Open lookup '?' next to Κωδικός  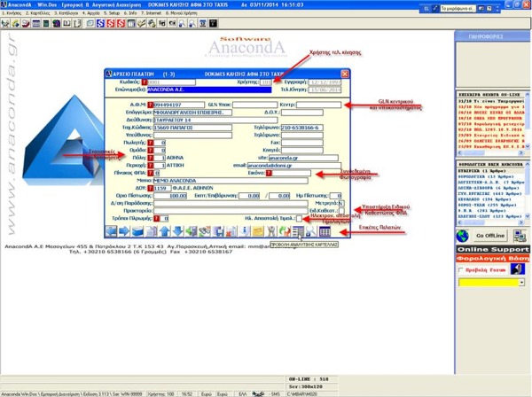click(145, 82)
